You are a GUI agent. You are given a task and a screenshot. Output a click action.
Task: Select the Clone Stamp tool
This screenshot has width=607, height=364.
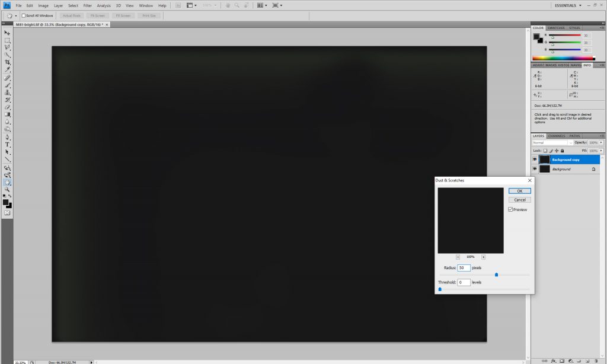click(7, 92)
